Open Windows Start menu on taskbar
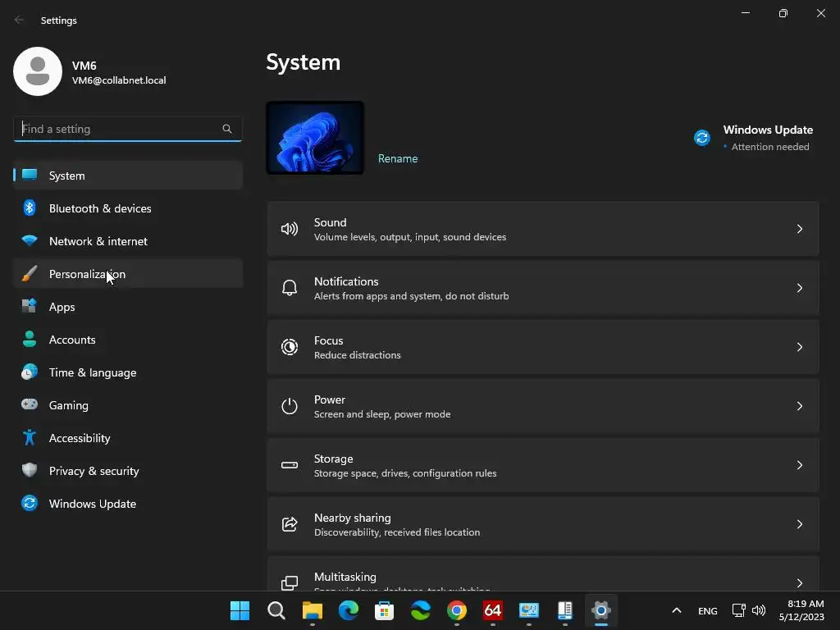Image resolution: width=840 pixels, height=630 pixels. point(240,610)
